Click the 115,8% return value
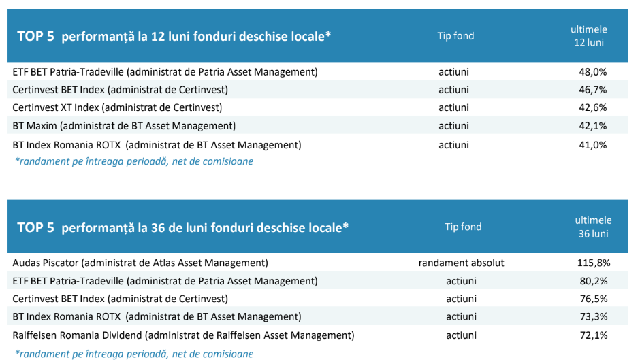This screenshot has width=640, height=364. [x=594, y=263]
